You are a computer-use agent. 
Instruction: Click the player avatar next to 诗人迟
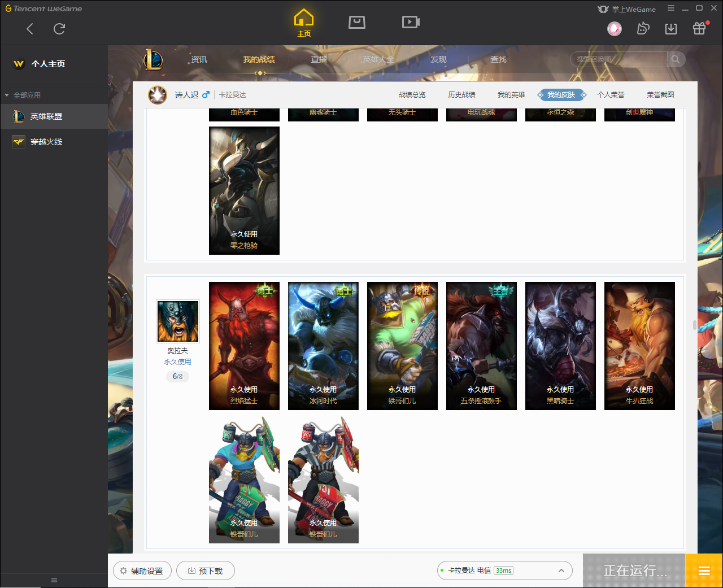(x=158, y=95)
